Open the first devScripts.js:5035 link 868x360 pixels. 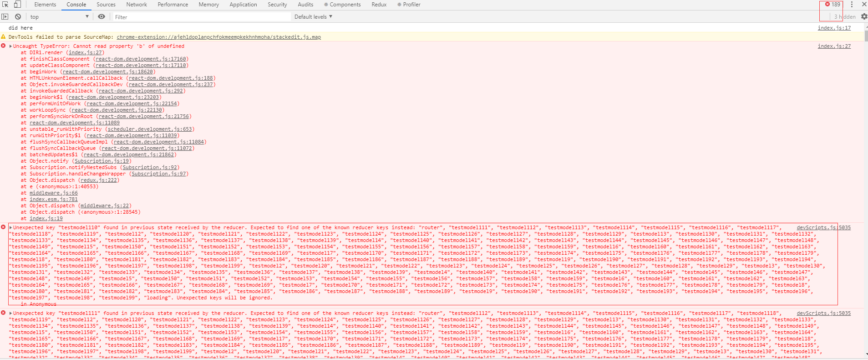[x=823, y=227]
